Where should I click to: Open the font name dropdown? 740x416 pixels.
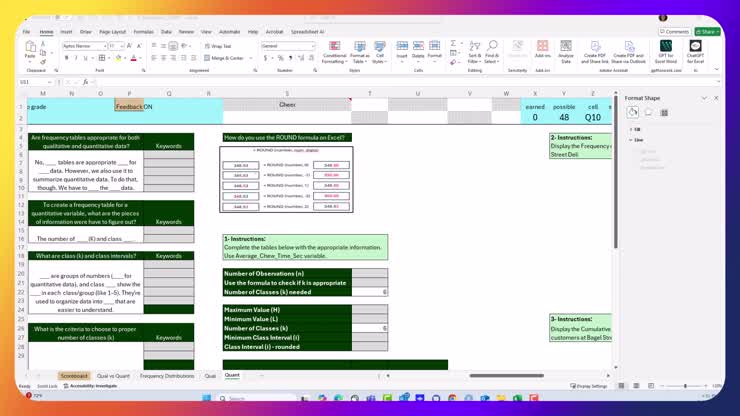[84, 46]
